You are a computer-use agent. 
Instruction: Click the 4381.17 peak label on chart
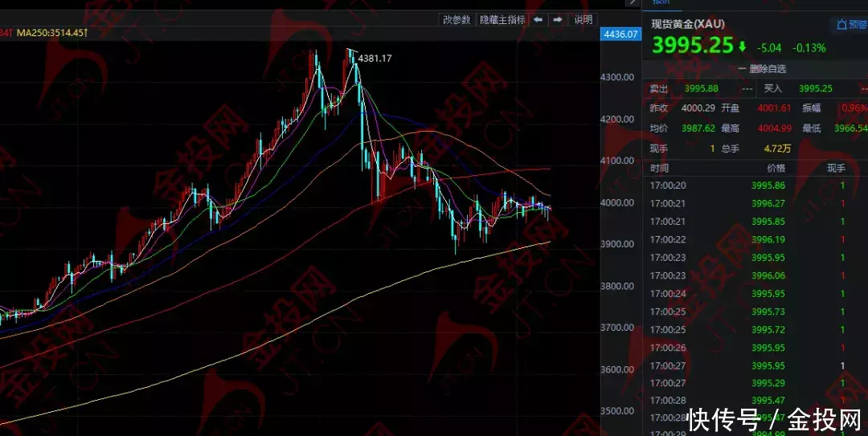[x=375, y=58]
